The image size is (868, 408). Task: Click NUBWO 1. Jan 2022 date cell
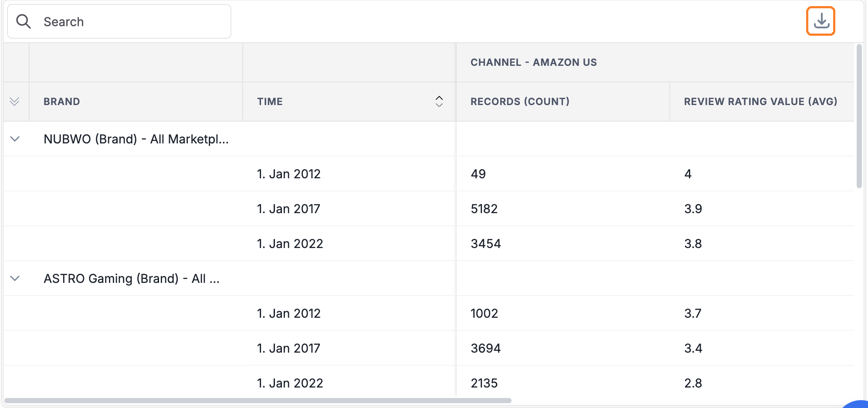pos(290,244)
